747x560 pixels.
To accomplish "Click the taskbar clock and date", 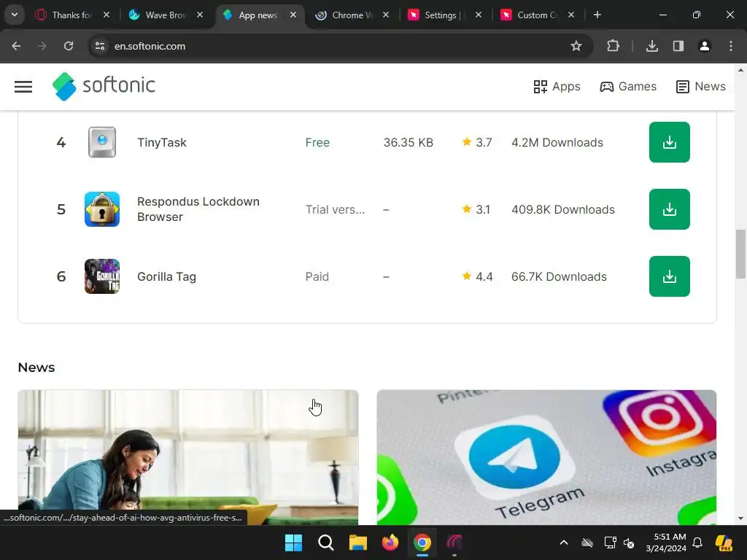I will click(666, 542).
